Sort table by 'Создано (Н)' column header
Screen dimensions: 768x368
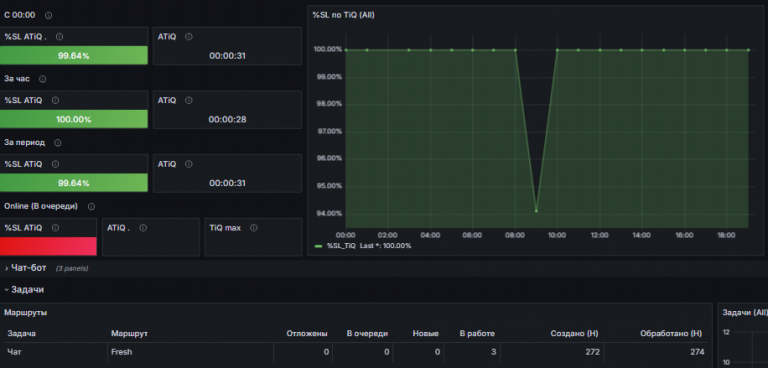(x=575, y=333)
